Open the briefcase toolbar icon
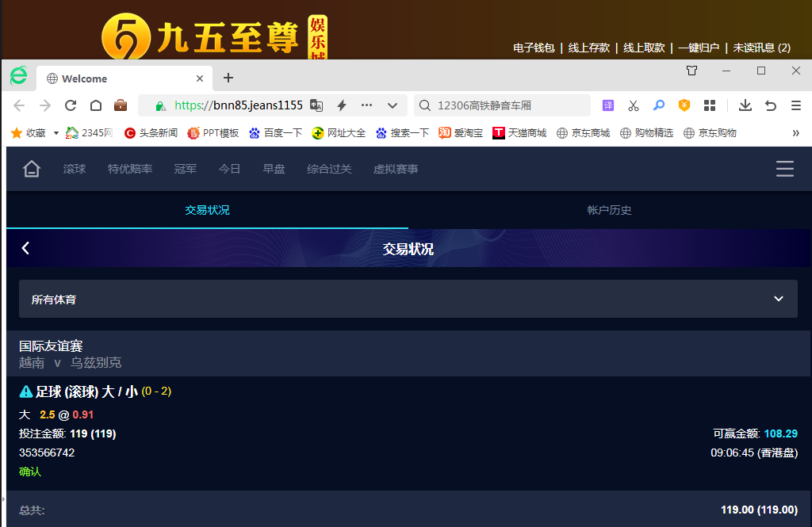The width and height of the screenshot is (812, 527). coord(121,105)
